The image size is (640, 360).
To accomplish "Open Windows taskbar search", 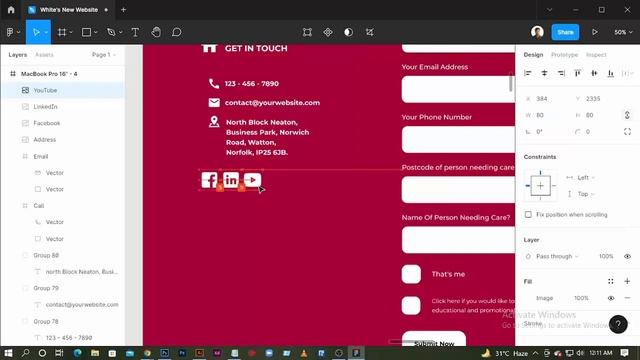I will tap(25, 353).
